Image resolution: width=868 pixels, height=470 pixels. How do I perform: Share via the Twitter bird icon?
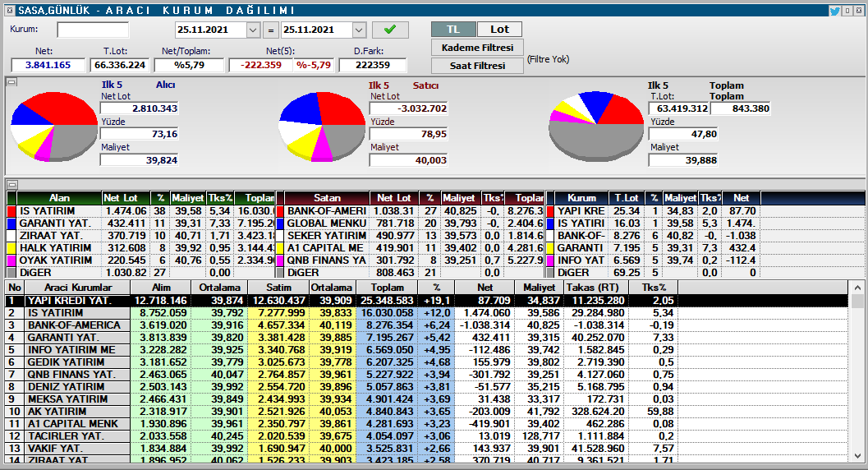pos(835,11)
